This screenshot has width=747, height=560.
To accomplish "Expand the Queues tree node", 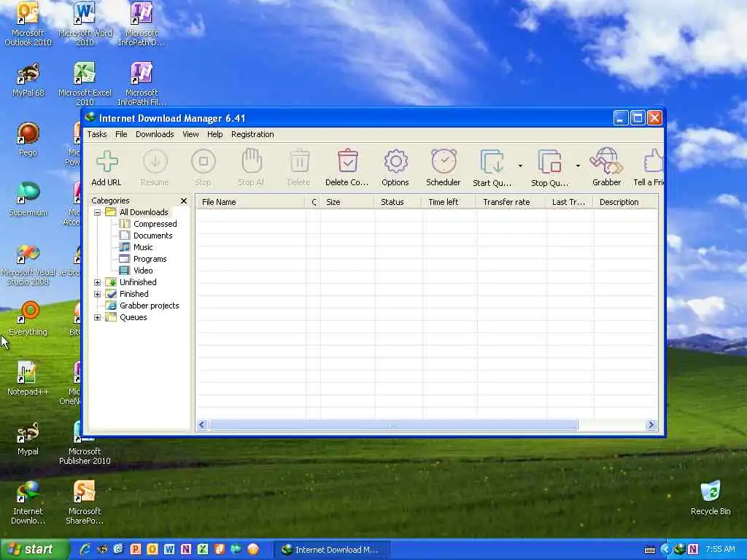I will coord(97,318).
